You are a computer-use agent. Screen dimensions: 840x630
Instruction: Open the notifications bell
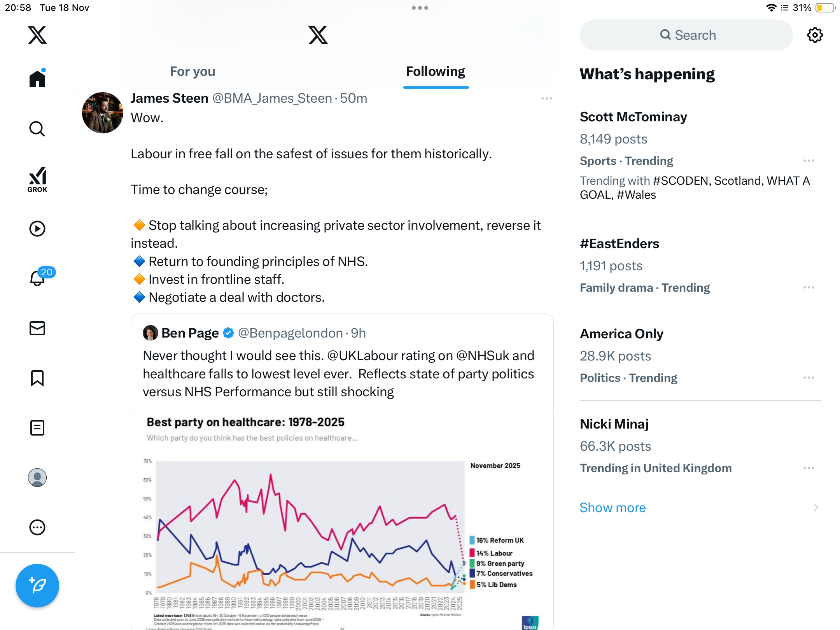click(38, 278)
